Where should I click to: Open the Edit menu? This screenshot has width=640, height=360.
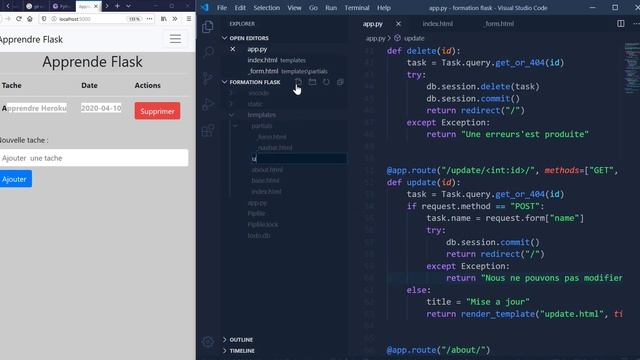pyautogui.click(x=240, y=8)
